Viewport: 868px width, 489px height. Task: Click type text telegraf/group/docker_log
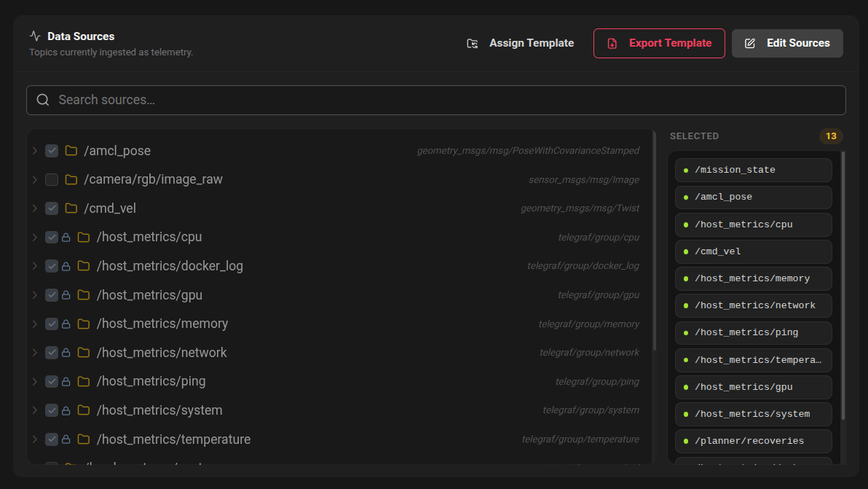tap(583, 266)
